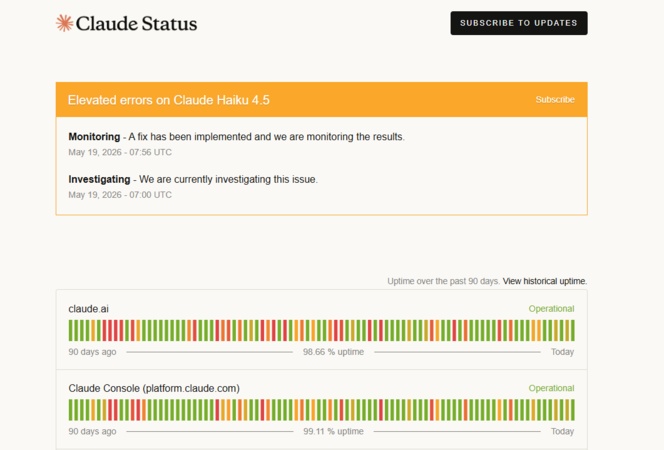Click Subscribe in the orange incident banner
This screenshot has width=664, height=450.
coord(555,99)
